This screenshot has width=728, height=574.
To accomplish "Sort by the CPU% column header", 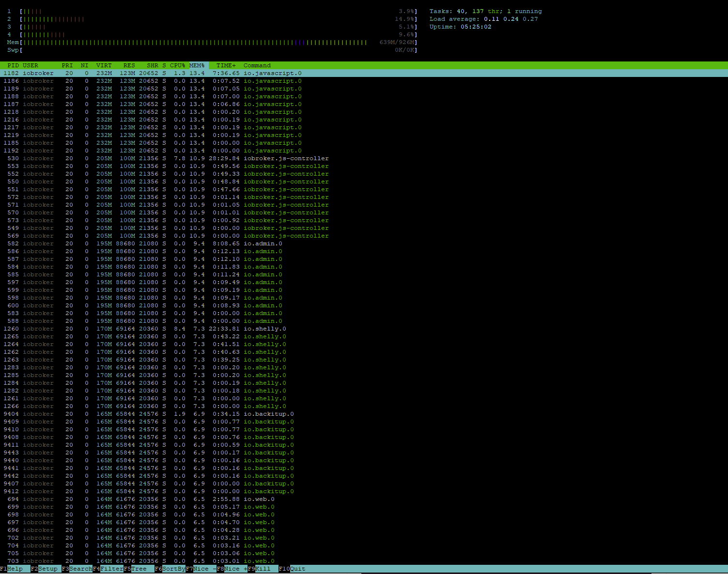I will tap(178, 65).
